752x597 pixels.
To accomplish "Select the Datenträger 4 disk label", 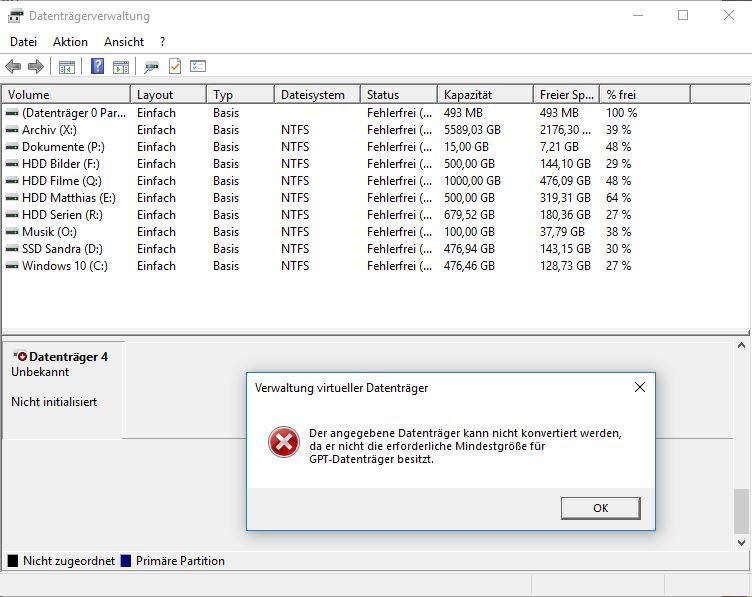I will [x=68, y=357].
